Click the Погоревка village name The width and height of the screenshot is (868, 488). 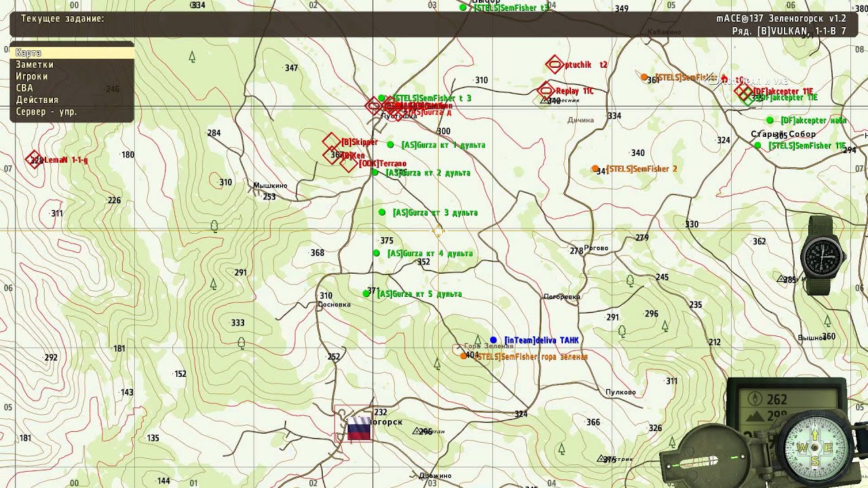coord(562,296)
